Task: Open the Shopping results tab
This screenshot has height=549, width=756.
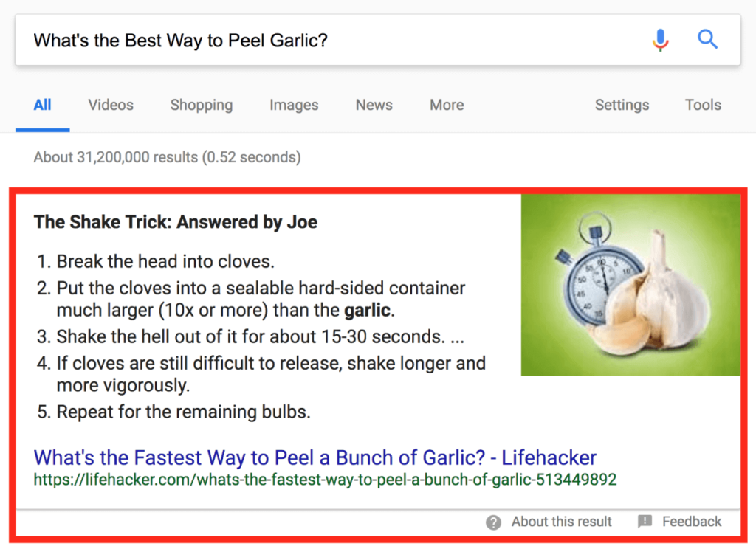Action: click(x=201, y=105)
